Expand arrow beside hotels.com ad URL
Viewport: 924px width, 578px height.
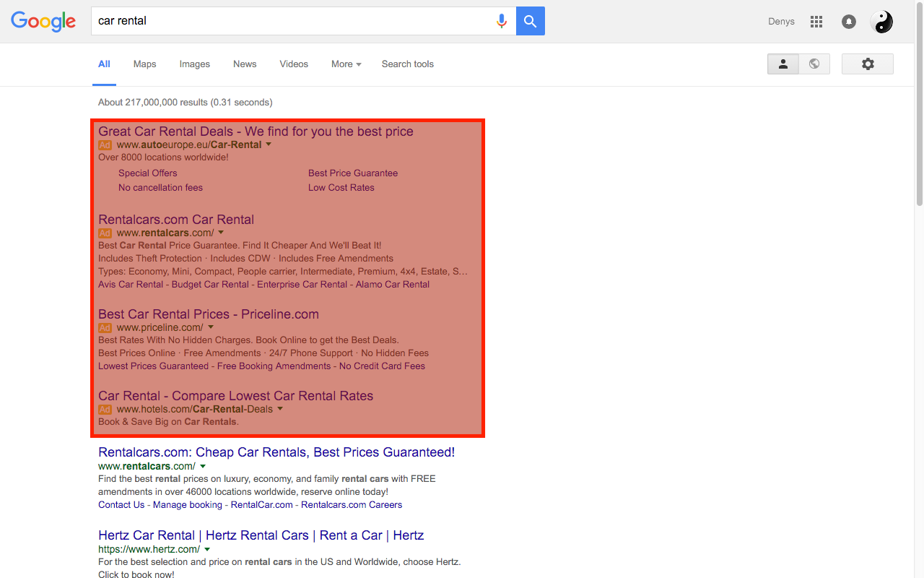280,409
